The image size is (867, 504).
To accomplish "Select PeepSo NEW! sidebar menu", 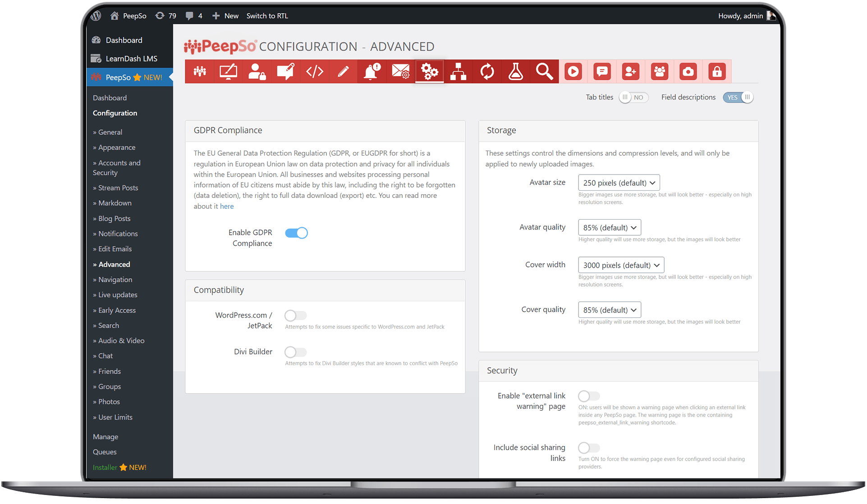I will (130, 78).
